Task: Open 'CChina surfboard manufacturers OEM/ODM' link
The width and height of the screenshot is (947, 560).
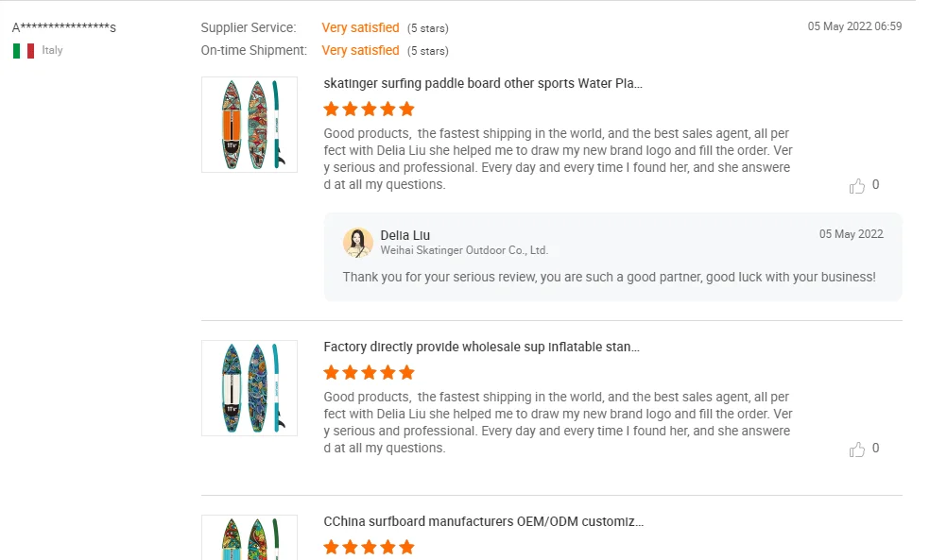Action: coord(483,521)
